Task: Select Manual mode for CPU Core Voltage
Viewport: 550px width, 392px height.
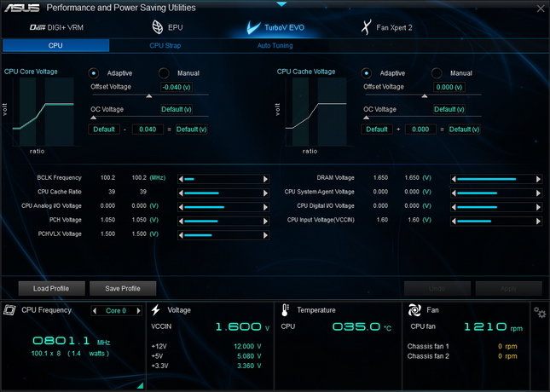Action: pos(164,73)
